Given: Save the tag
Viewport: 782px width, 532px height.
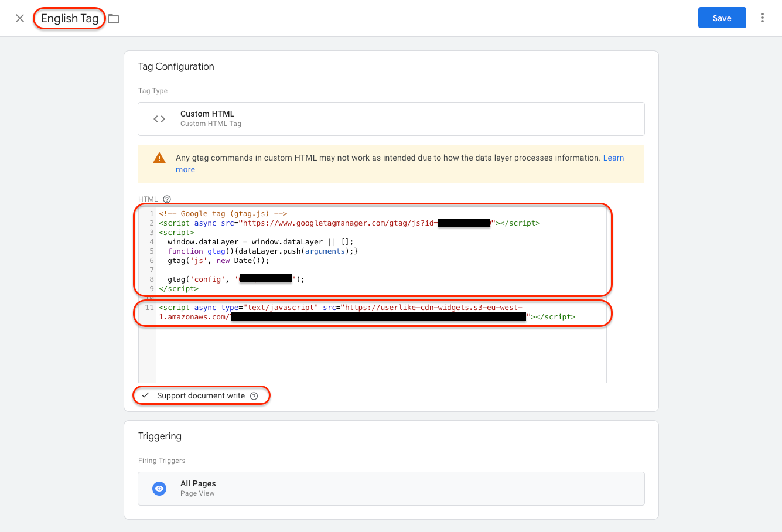Looking at the screenshot, I should [x=722, y=18].
